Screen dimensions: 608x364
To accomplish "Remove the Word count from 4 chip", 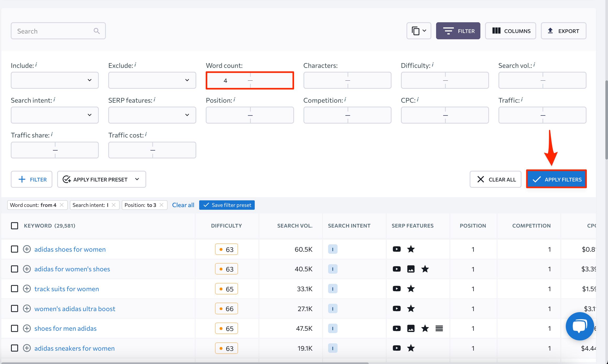I will click(62, 205).
